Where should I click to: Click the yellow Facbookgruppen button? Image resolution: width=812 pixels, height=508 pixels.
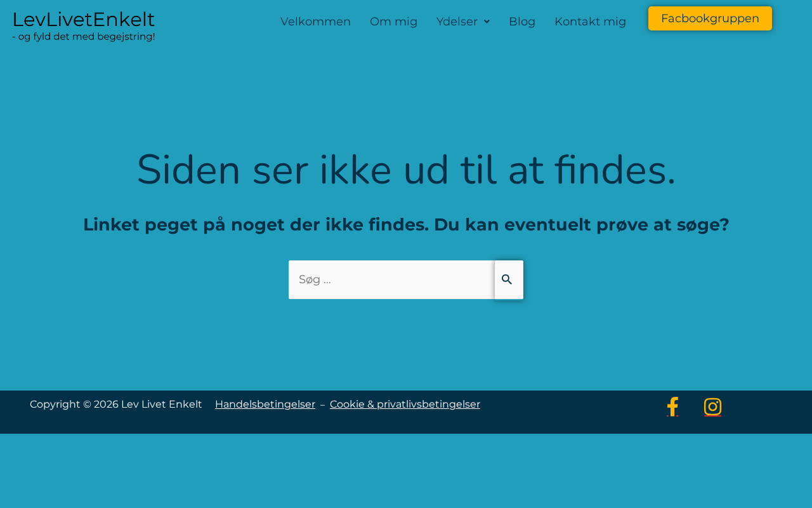(710, 18)
